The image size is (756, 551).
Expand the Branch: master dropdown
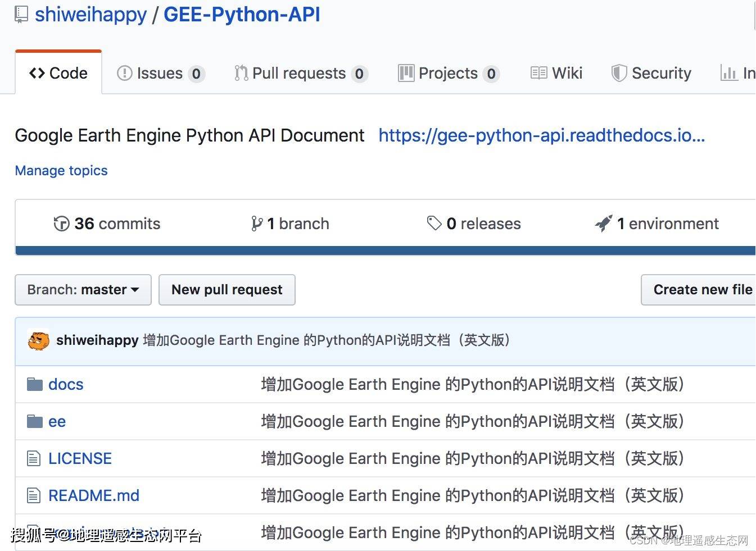[x=83, y=290]
